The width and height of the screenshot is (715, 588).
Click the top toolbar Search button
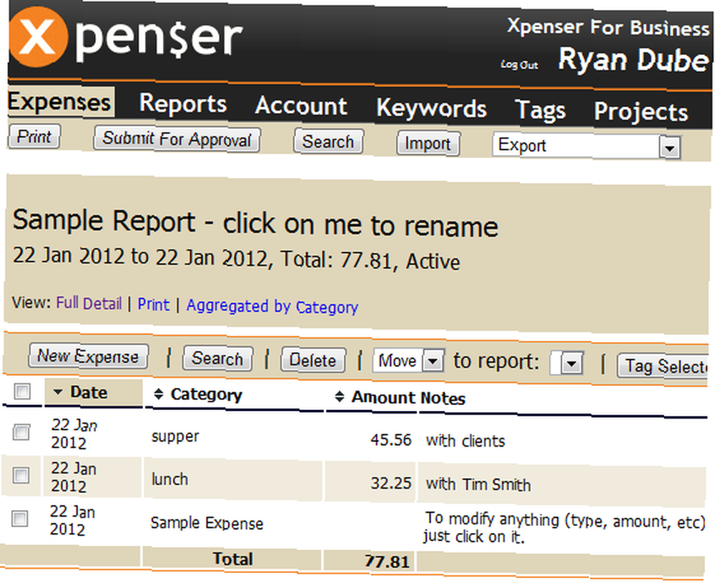point(328,141)
